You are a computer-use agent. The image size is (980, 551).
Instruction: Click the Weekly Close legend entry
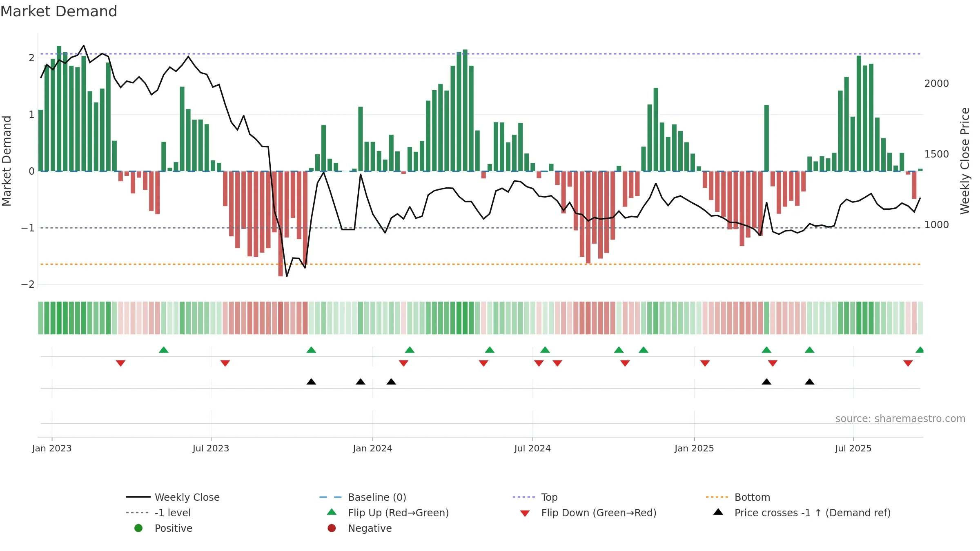pyautogui.click(x=173, y=497)
